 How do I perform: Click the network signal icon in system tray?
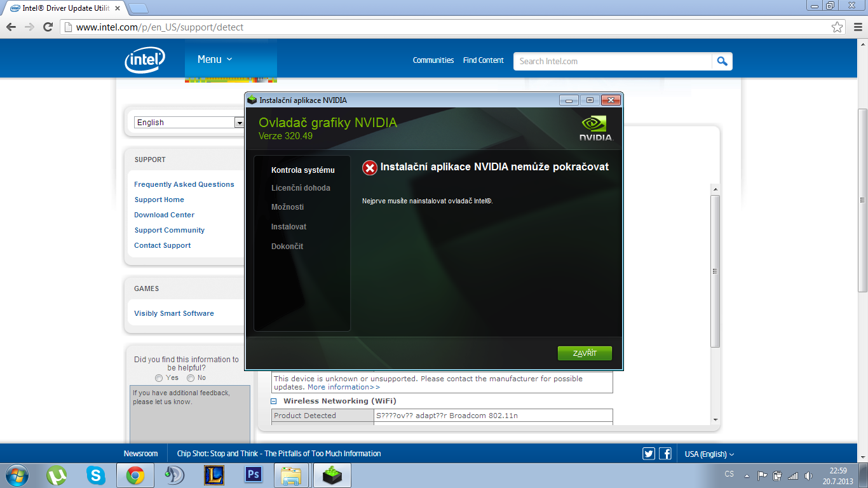(793, 475)
